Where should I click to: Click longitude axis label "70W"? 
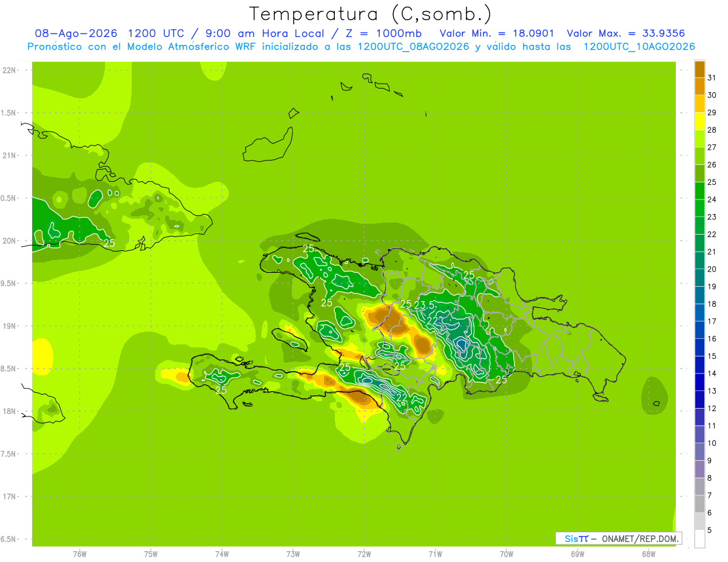coord(507,554)
